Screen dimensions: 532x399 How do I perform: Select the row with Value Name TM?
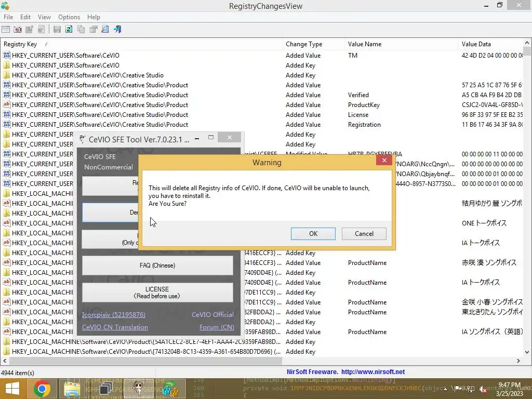click(262, 55)
